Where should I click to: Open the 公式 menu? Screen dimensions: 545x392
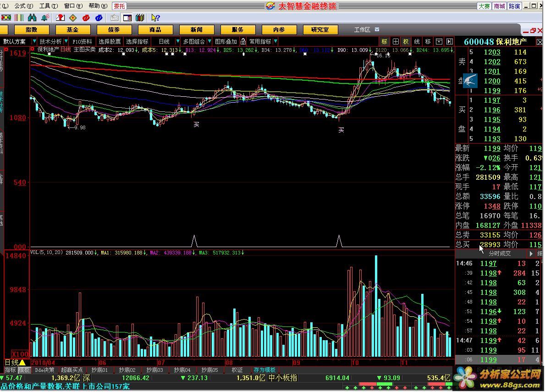24,6
